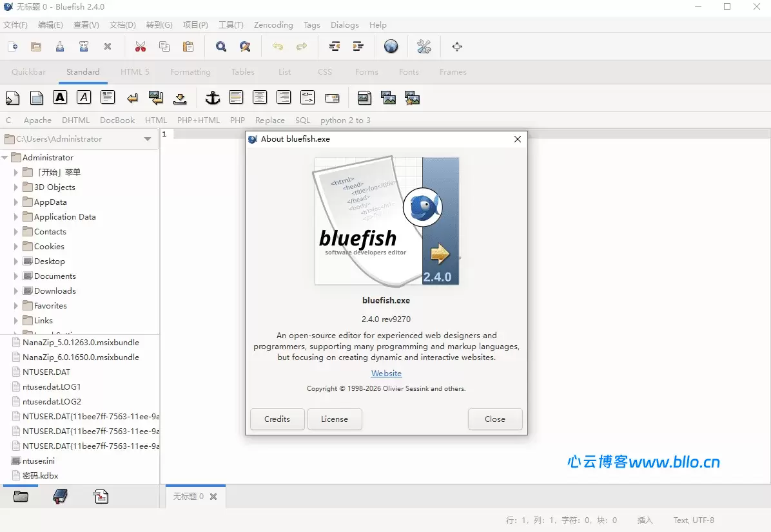Open the Insert Image tool

[364, 97]
